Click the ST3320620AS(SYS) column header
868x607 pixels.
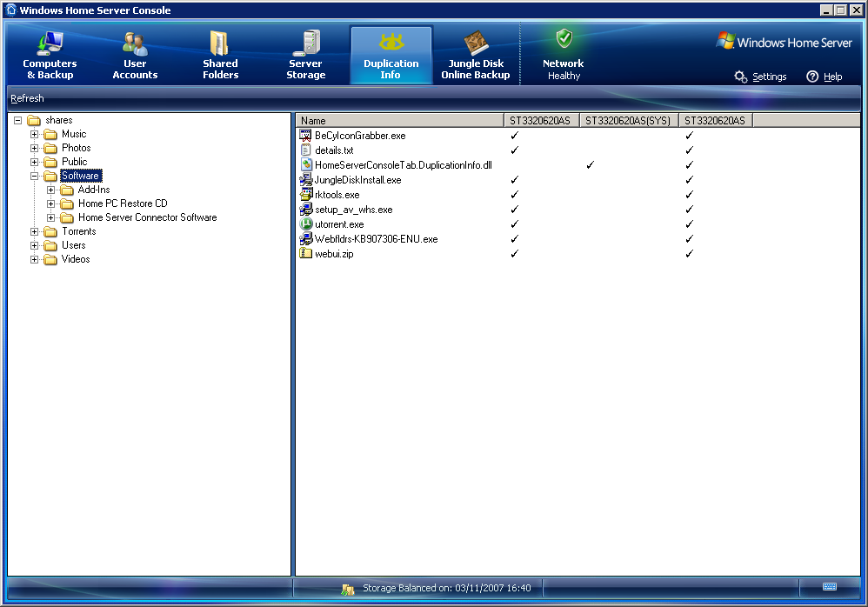[x=630, y=121]
